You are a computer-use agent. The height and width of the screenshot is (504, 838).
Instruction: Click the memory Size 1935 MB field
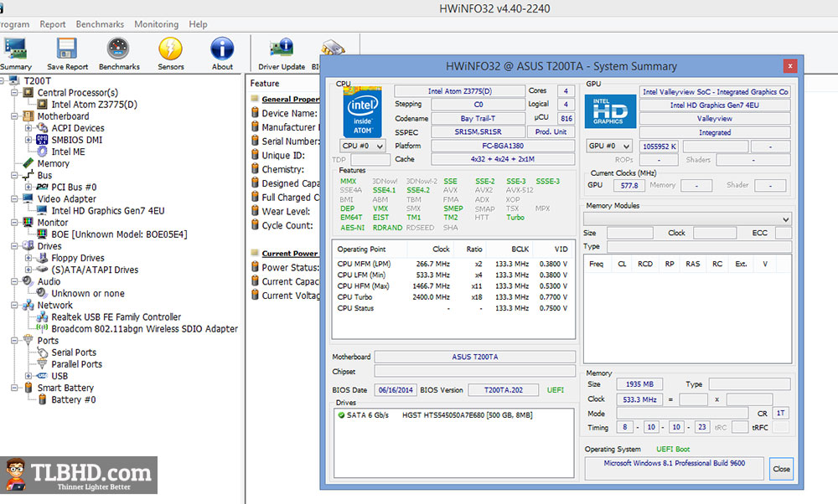tap(639, 384)
